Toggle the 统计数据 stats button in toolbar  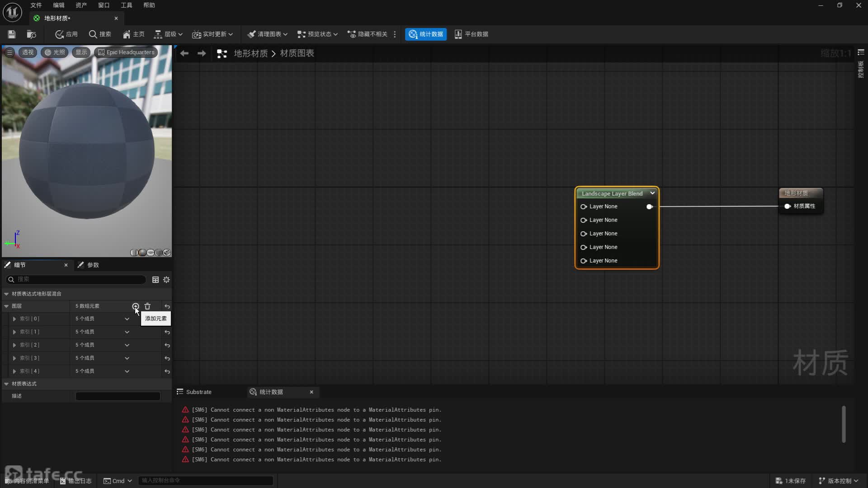425,34
